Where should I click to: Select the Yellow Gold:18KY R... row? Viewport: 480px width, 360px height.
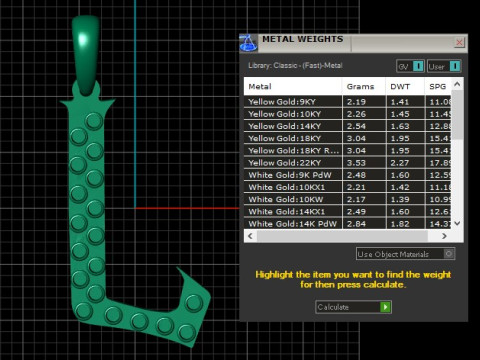(x=347, y=150)
